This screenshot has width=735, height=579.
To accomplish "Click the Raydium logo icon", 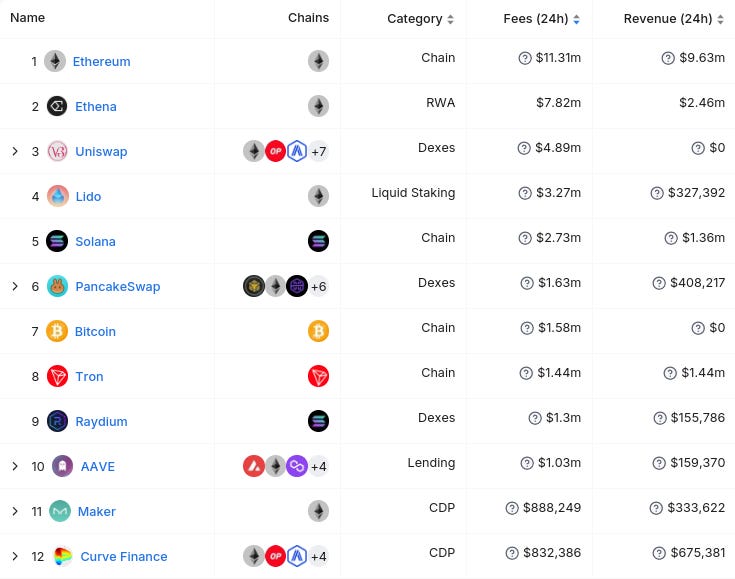I will [x=57, y=421].
